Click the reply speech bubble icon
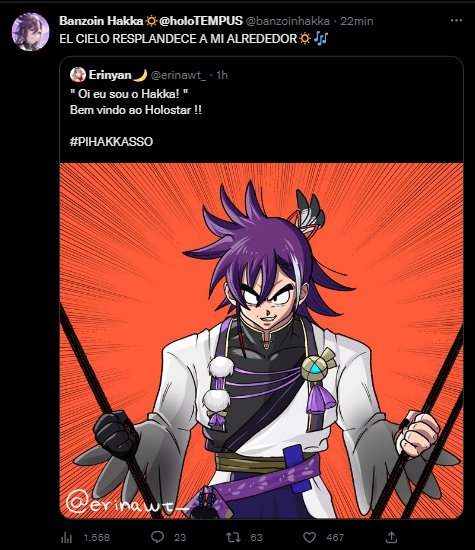Viewport: 475px width, 550px height. click(x=158, y=537)
